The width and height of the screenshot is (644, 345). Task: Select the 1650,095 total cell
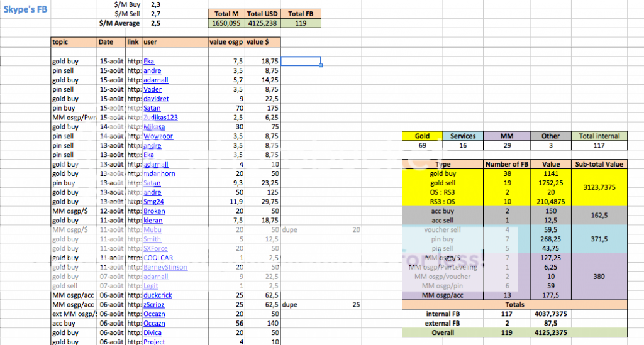click(x=226, y=23)
